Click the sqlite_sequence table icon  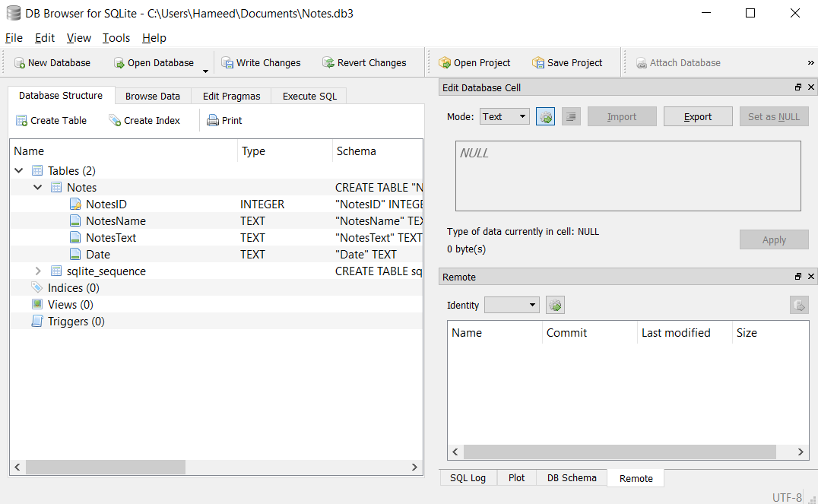[56, 271]
